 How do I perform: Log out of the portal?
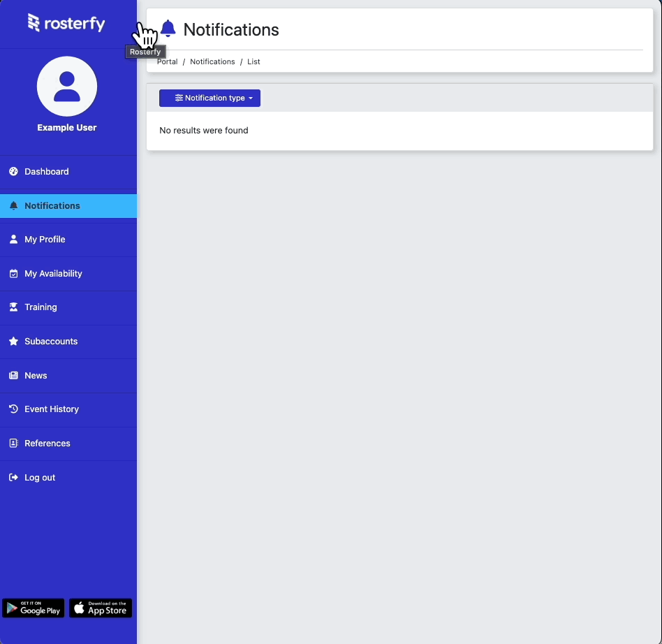68,477
